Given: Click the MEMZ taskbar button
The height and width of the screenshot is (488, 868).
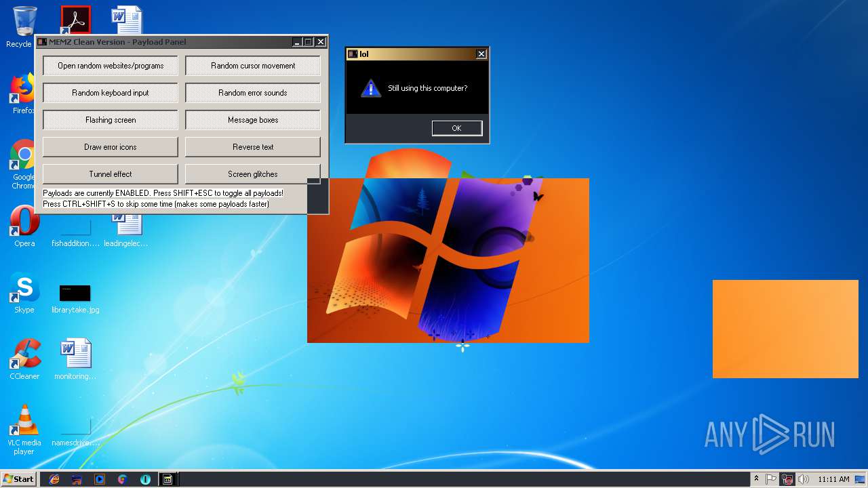Looking at the screenshot, I should coord(167,479).
